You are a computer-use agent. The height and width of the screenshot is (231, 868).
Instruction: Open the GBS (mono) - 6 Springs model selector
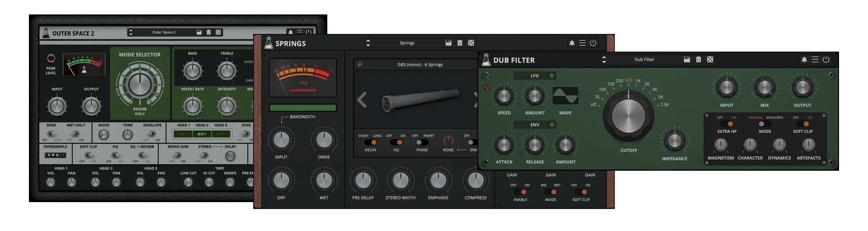[x=420, y=65]
